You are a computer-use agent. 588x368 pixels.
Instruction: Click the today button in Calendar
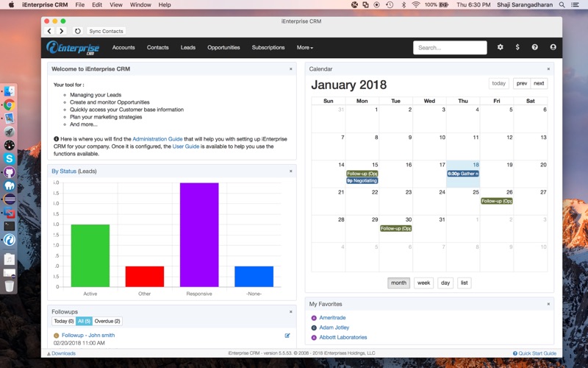pyautogui.click(x=499, y=83)
